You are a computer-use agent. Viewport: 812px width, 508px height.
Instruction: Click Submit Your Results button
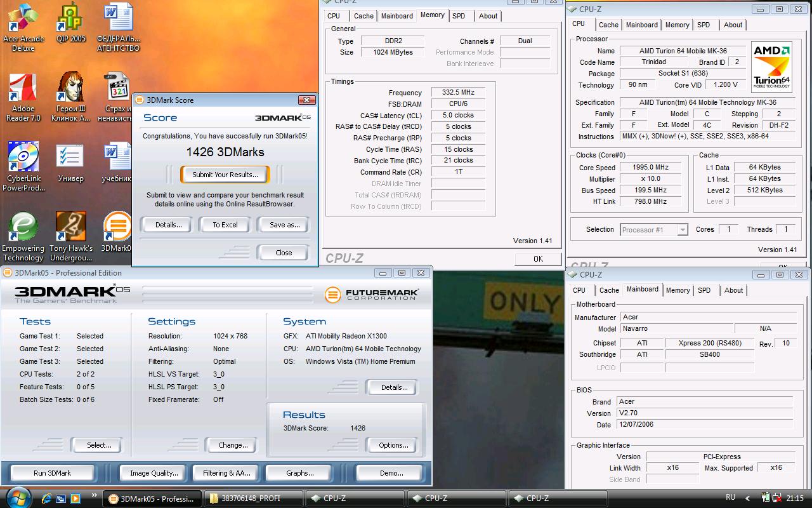point(225,175)
